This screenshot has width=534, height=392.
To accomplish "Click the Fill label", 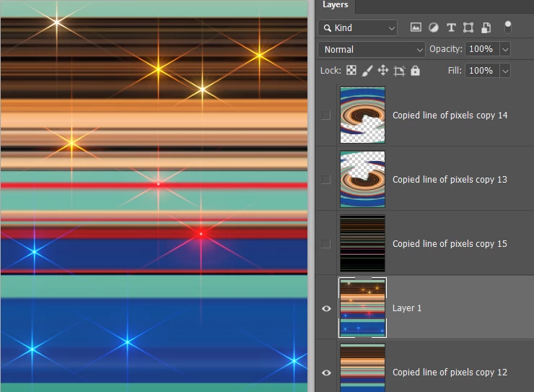I will point(455,71).
